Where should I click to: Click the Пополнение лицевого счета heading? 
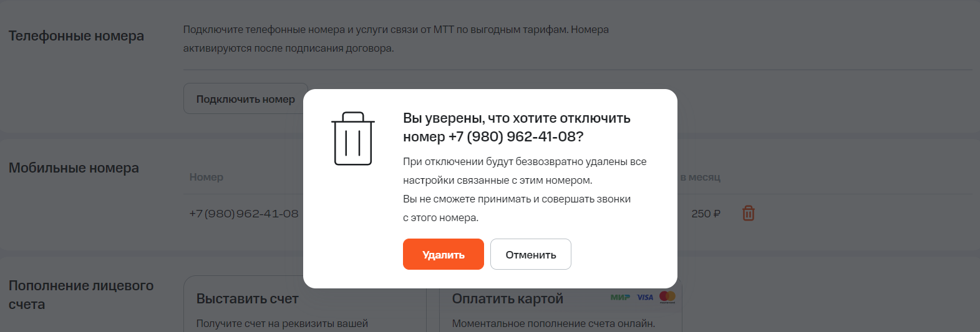coord(81,295)
